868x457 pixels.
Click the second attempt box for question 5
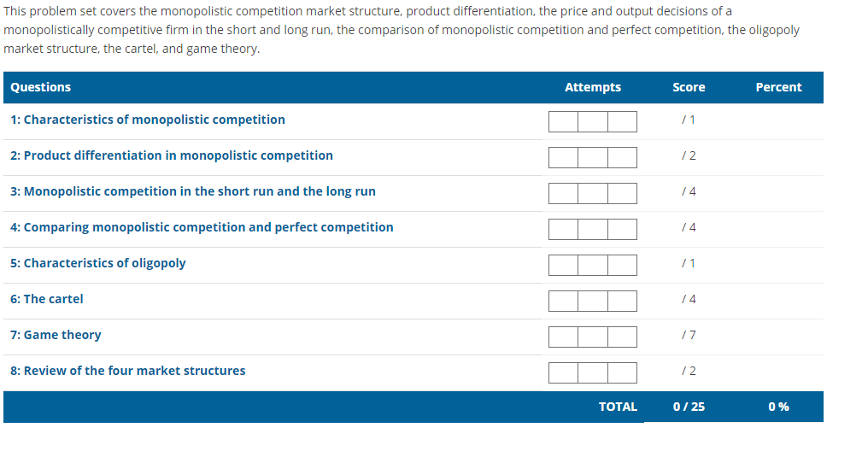click(x=593, y=265)
